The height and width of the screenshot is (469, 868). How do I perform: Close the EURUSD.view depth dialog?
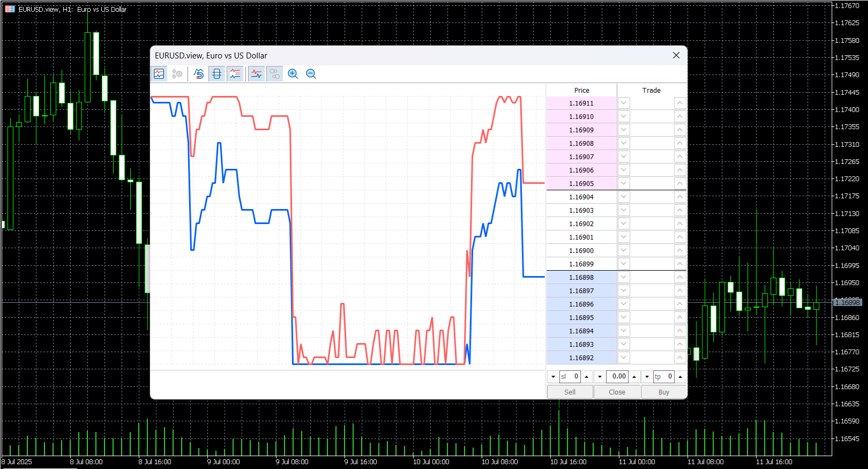pyautogui.click(x=676, y=55)
